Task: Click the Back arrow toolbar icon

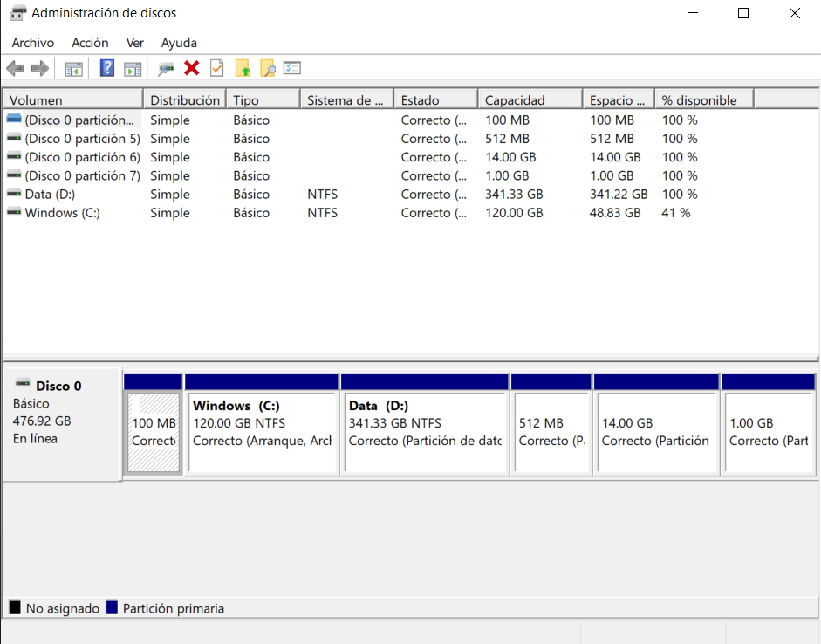Action: pos(15,68)
